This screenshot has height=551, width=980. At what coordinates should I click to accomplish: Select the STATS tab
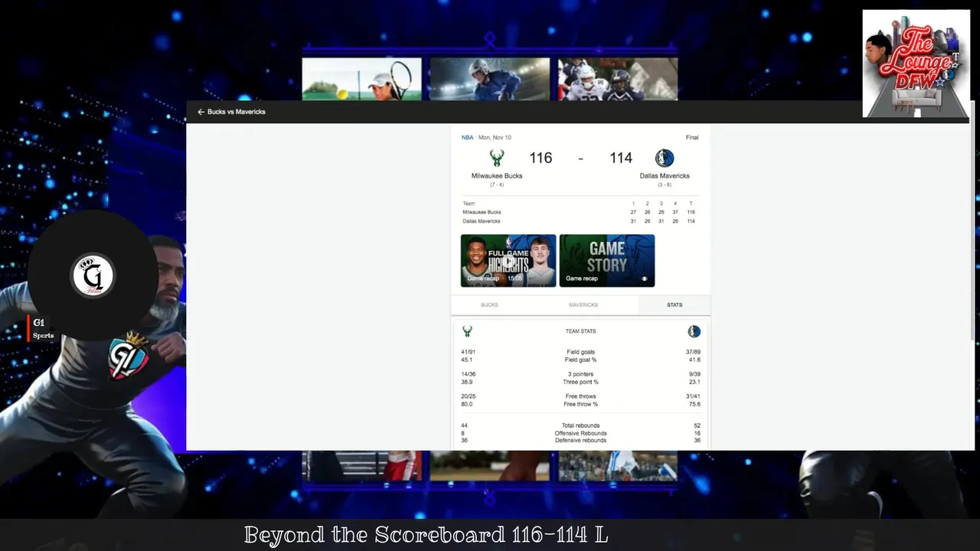(x=675, y=305)
